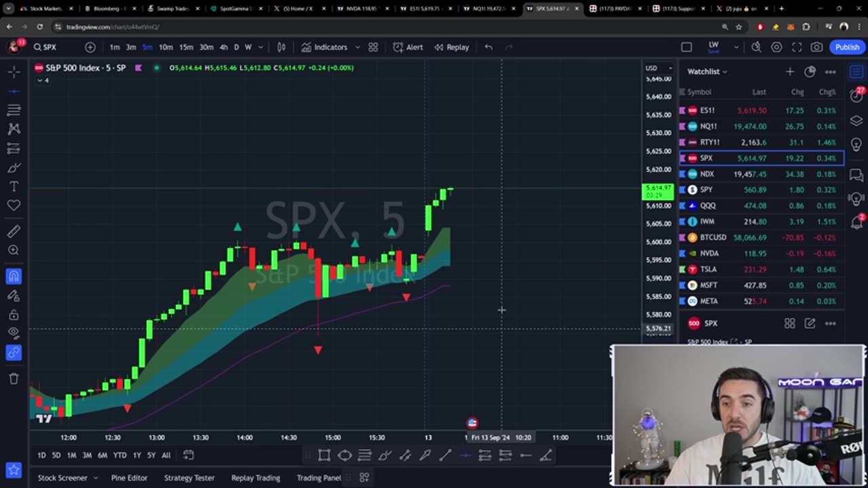
Task: Select NQ1! row in watchlist
Action: click(762, 126)
